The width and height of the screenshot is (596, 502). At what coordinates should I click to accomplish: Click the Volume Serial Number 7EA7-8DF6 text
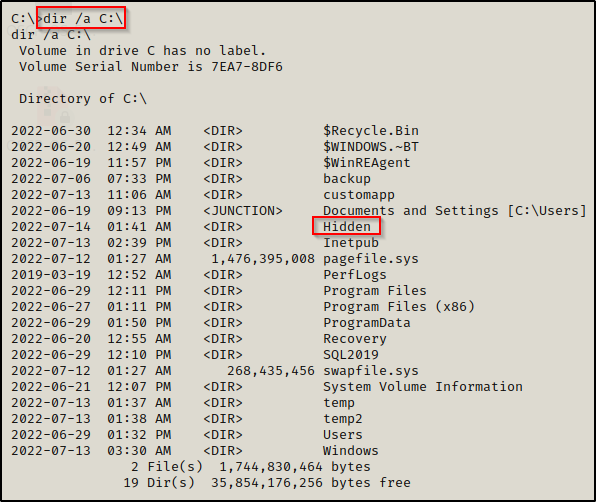point(151,67)
